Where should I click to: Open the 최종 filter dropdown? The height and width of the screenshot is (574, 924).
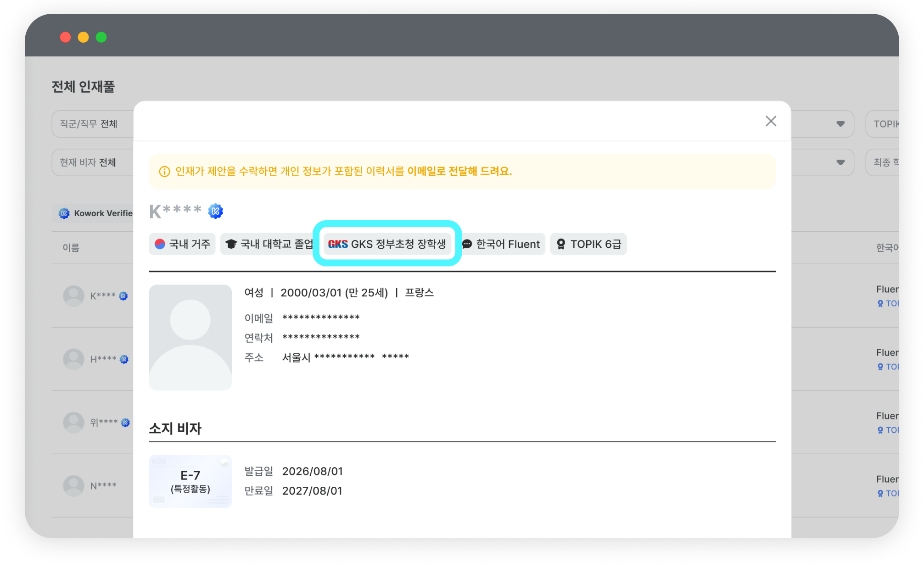(x=882, y=162)
